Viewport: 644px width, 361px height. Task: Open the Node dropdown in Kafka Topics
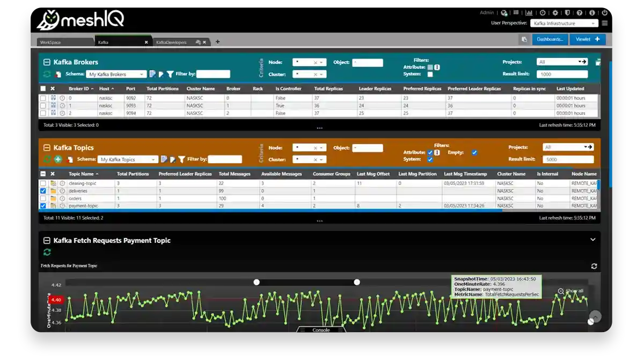[x=309, y=148]
